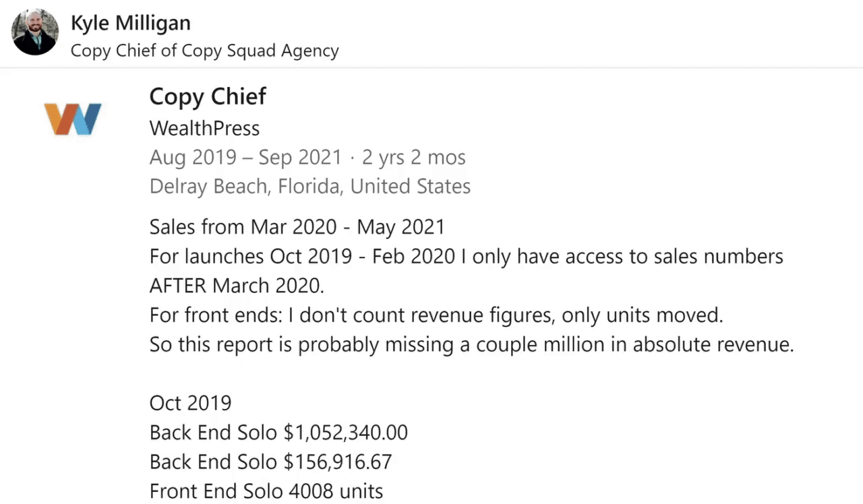The height and width of the screenshot is (504, 863).
Task: Click the Copy Chief job title
Action: tap(208, 96)
